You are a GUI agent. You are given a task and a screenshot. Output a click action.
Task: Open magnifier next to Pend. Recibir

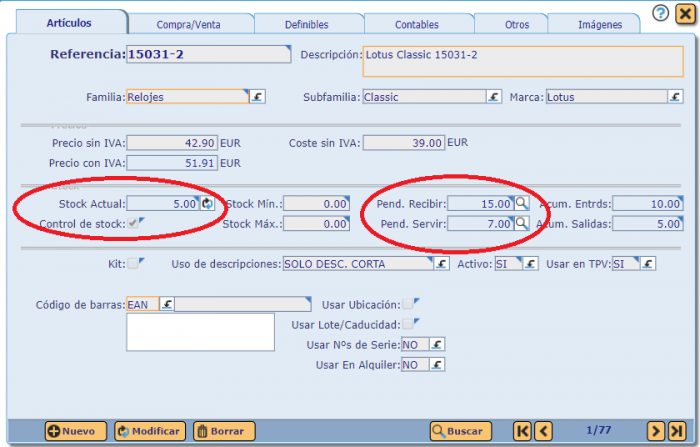(521, 203)
